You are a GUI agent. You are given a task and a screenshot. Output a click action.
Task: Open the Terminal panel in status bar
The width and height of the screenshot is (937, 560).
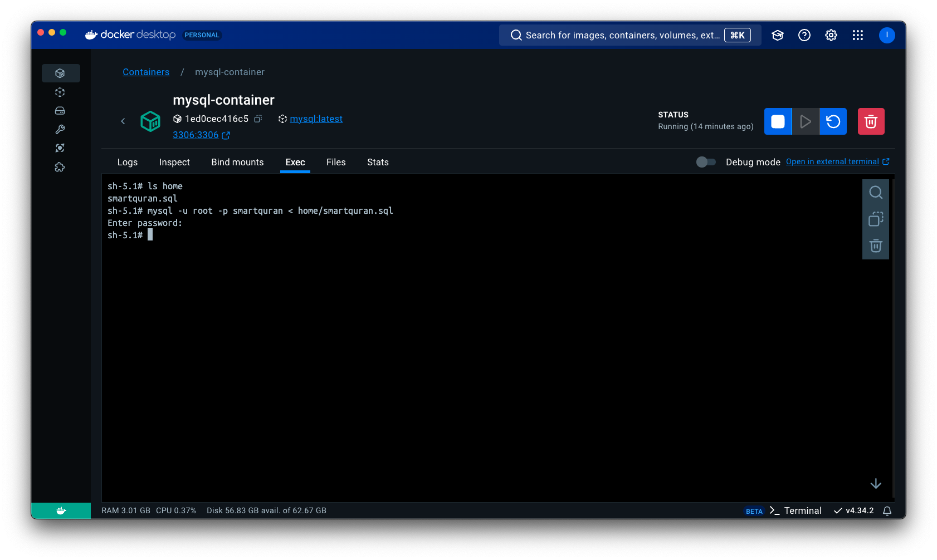(796, 510)
